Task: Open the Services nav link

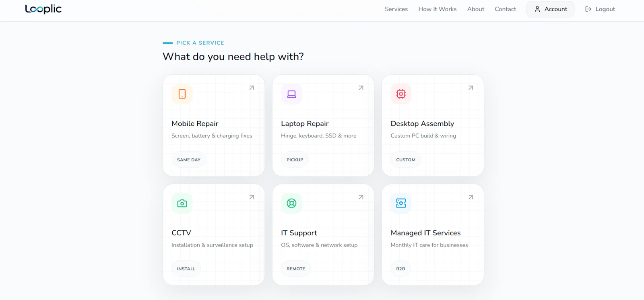Action: pyautogui.click(x=396, y=9)
